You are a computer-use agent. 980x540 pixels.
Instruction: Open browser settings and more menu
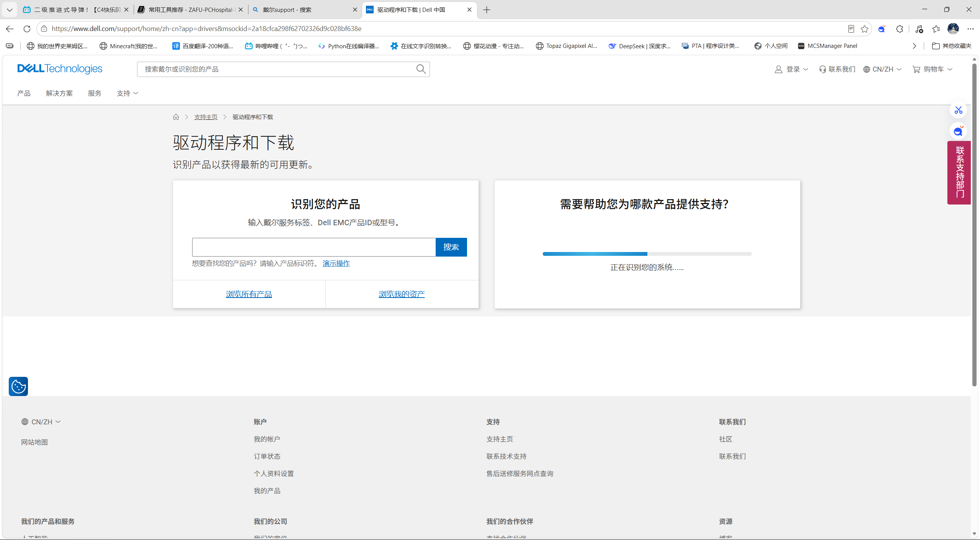point(970,29)
